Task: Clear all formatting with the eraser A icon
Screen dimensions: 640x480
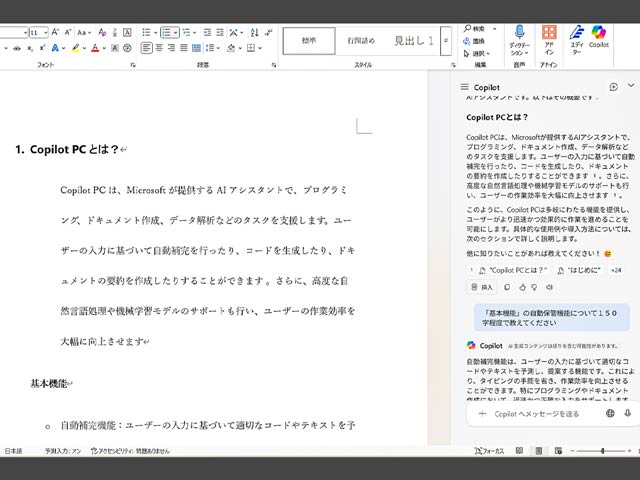Action: coord(102,32)
